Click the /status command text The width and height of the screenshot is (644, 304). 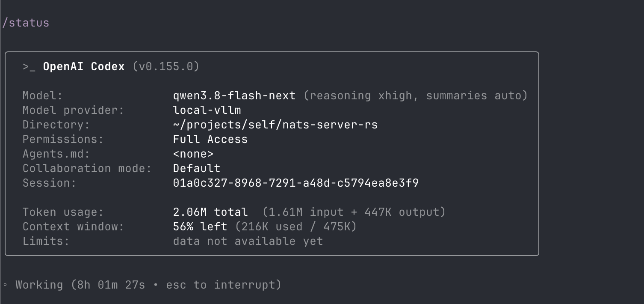(x=26, y=23)
